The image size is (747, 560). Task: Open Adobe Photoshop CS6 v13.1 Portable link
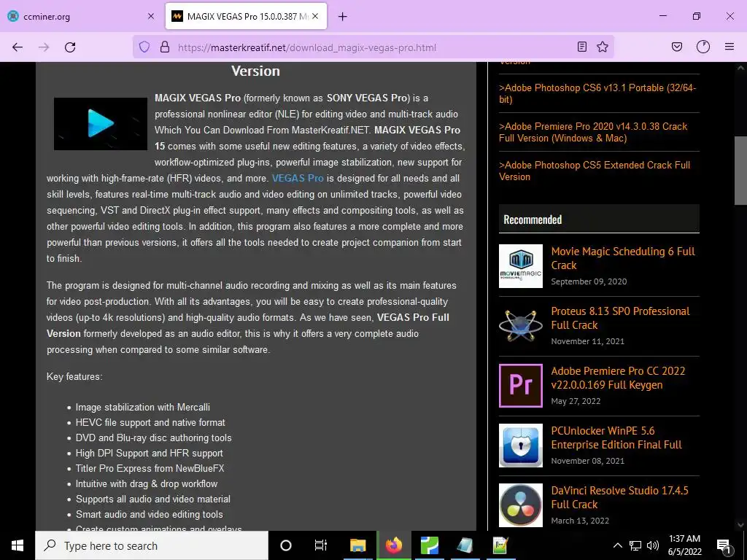pyautogui.click(x=597, y=93)
